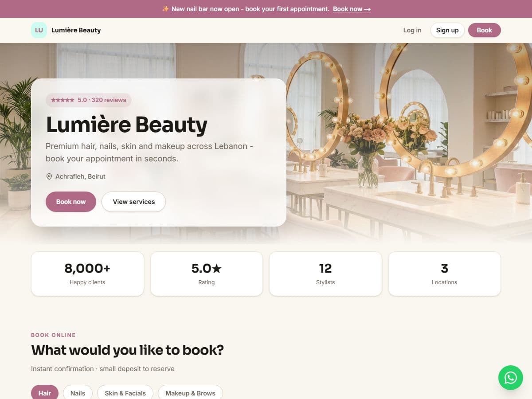The width and height of the screenshot is (532, 399).
Task: Click the "New nail bar now open" announcement text
Action: (x=250, y=9)
